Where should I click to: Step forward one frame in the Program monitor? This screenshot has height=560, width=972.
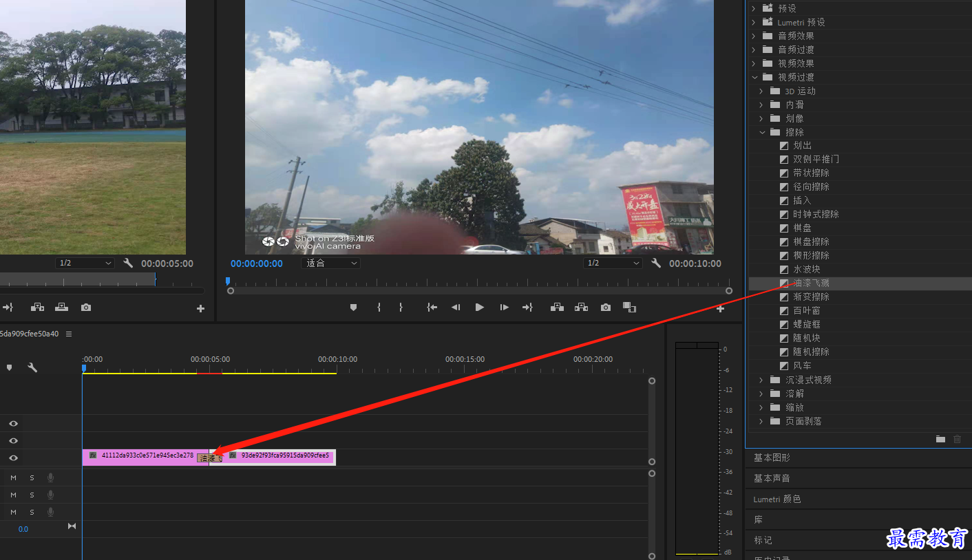point(504,308)
